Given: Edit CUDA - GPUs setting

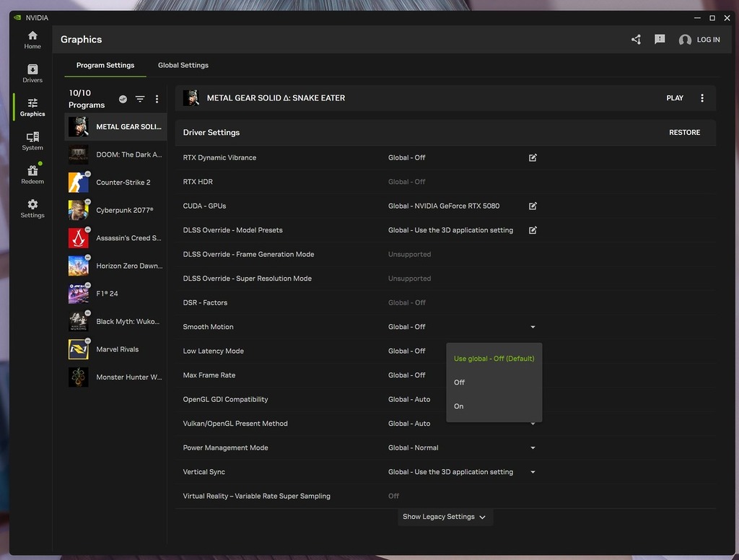Looking at the screenshot, I should 533,206.
